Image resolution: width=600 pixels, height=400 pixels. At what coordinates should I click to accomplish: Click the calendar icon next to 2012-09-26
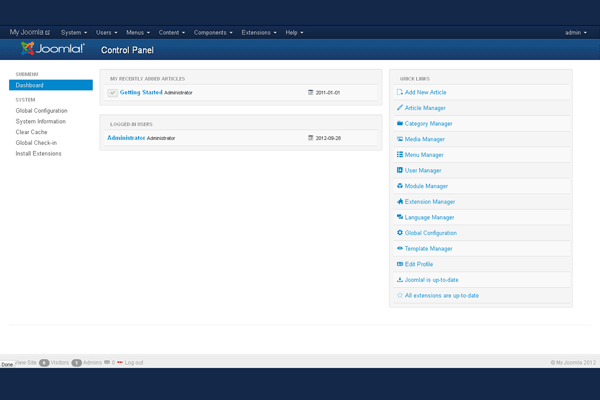coord(310,138)
